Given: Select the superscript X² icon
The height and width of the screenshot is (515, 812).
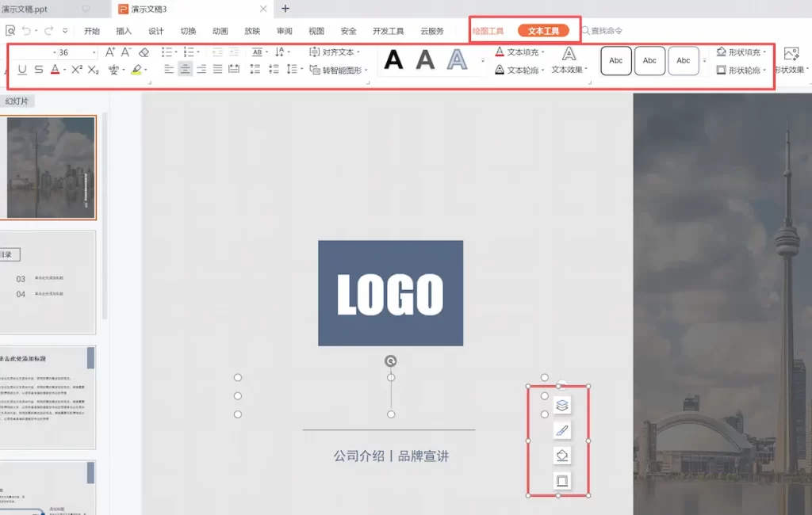Looking at the screenshot, I should pos(76,70).
